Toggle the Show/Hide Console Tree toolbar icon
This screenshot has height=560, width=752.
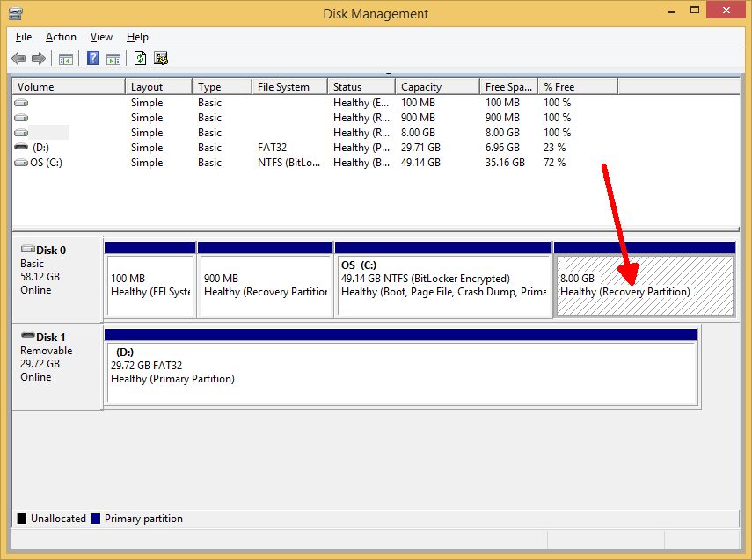66,59
